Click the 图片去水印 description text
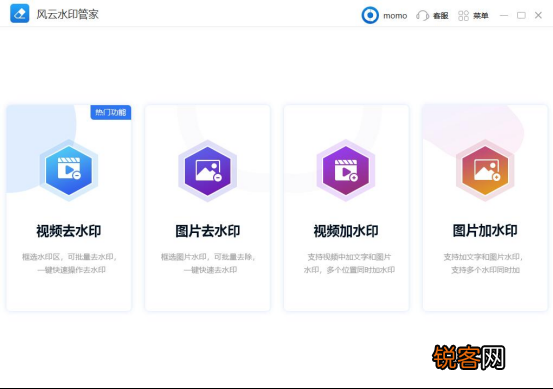 point(208,263)
